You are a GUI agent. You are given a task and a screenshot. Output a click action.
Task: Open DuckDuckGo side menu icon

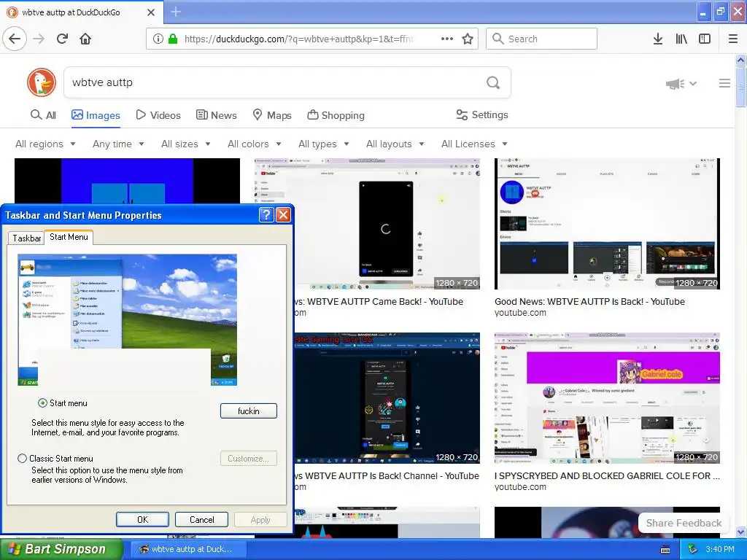click(x=724, y=83)
